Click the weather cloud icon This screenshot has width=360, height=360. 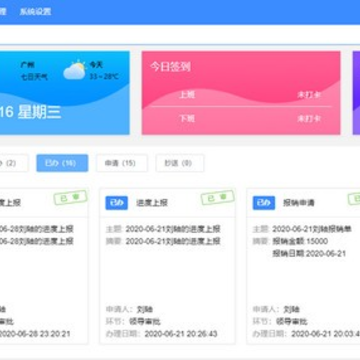[x=75, y=70]
